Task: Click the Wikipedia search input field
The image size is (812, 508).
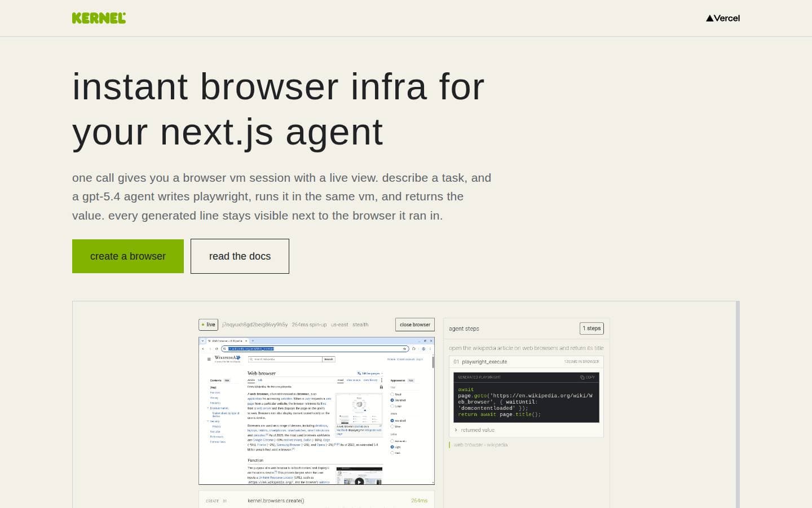Action: (x=285, y=359)
